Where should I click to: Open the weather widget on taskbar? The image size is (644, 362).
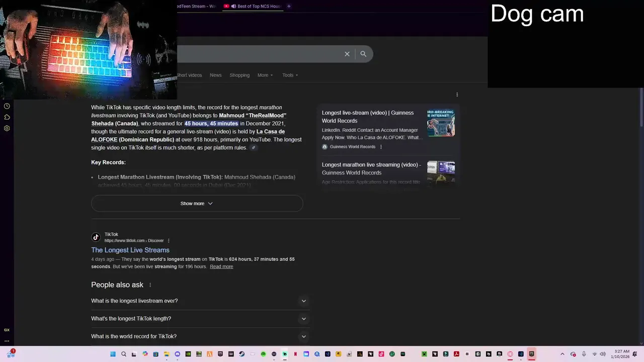[x=11, y=353]
